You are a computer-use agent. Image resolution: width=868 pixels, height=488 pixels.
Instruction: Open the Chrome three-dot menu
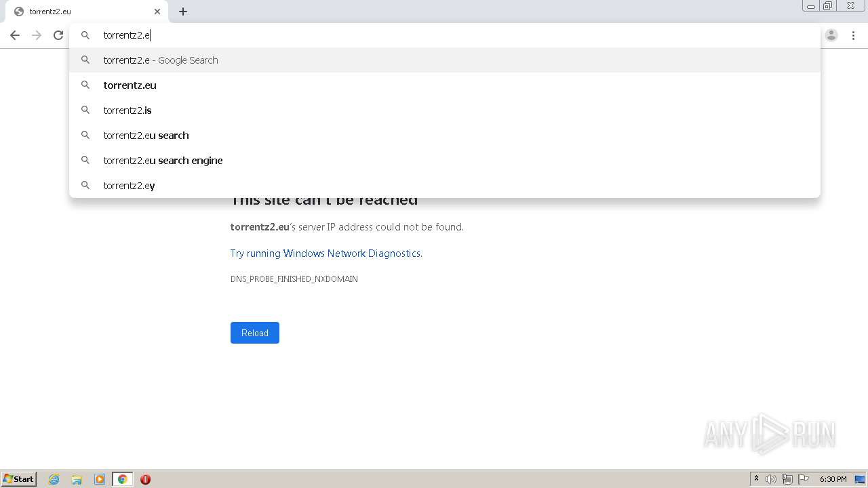(854, 35)
